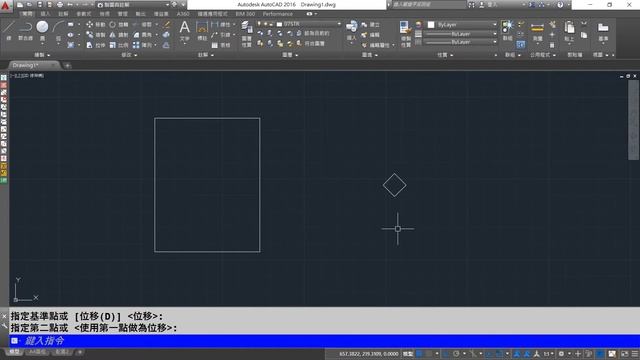Open Layer Properties (圖層性質) manager

click(x=247, y=34)
